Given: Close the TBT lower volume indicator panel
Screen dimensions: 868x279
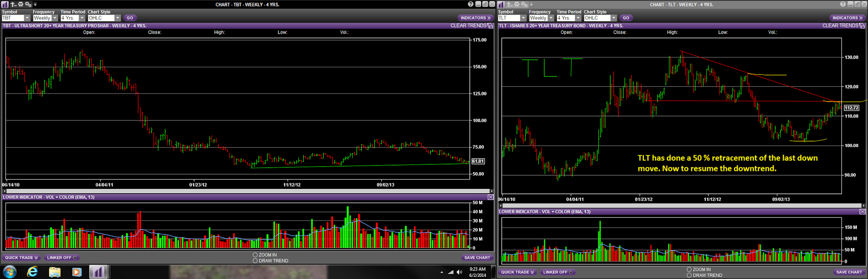Looking at the screenshot, I should tap(490, 197).
